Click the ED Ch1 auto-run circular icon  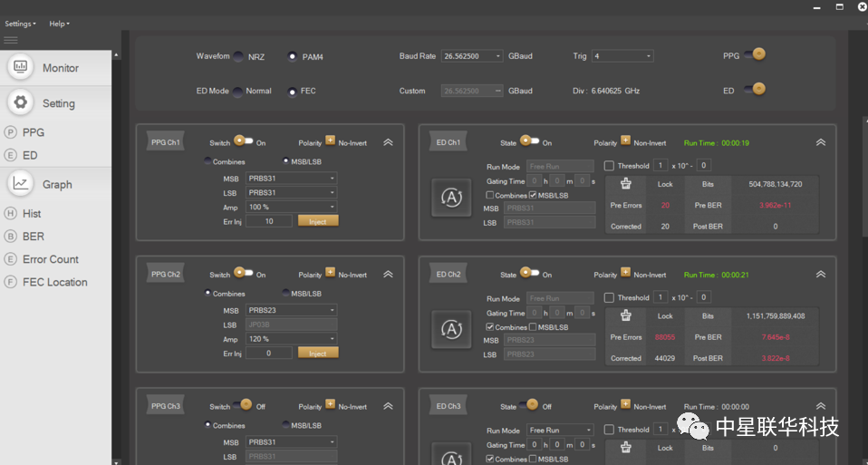coord(450,199)
